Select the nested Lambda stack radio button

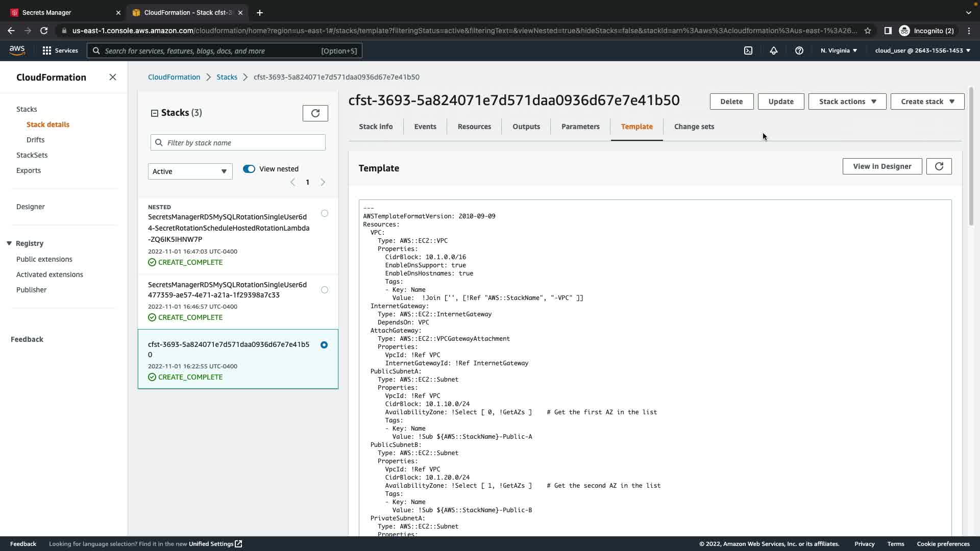325,213
